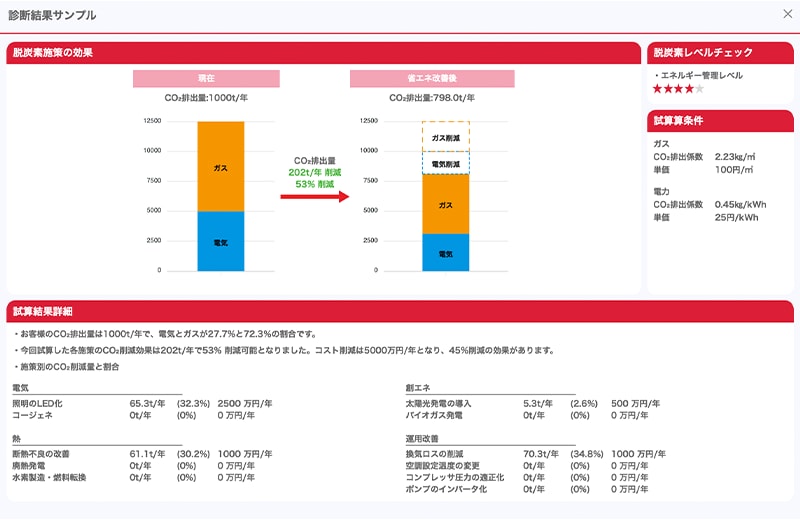Click power emission factor 0.45kg/kWh
The image size is (800, 520).
click(x=740, y=205)
